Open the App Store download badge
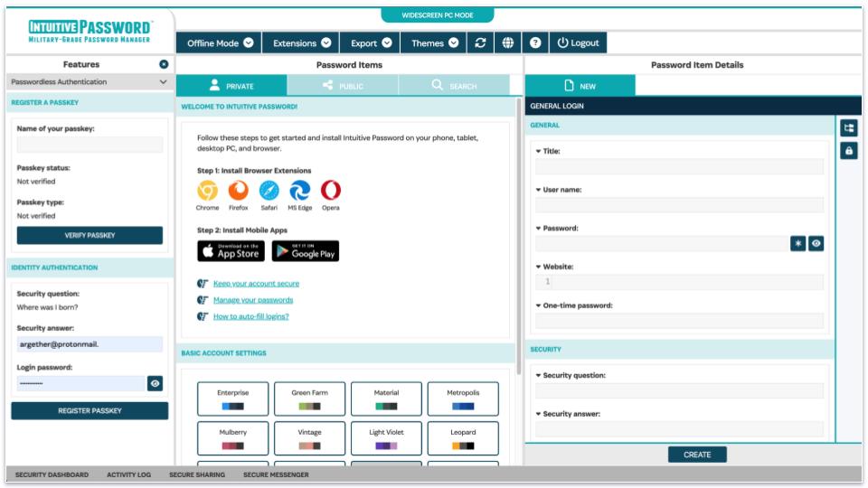This screenshot has height=488, width=868. (x=231, y=250)
